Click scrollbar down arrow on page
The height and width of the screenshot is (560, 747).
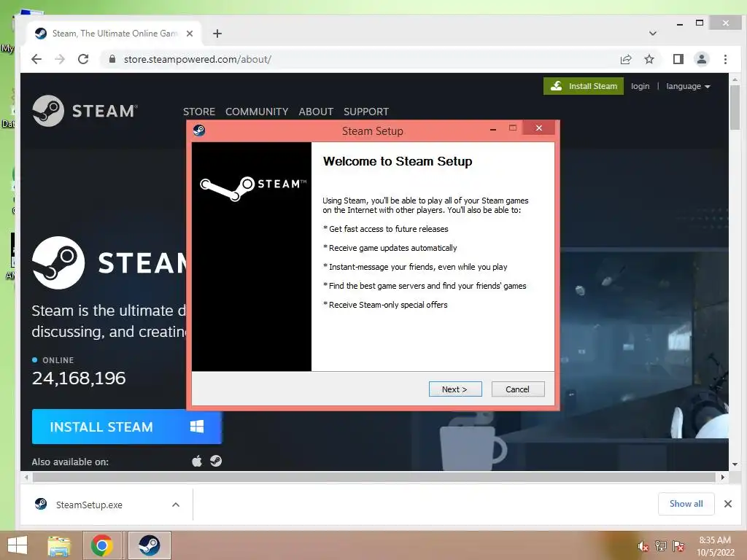(x=735, y=464)
